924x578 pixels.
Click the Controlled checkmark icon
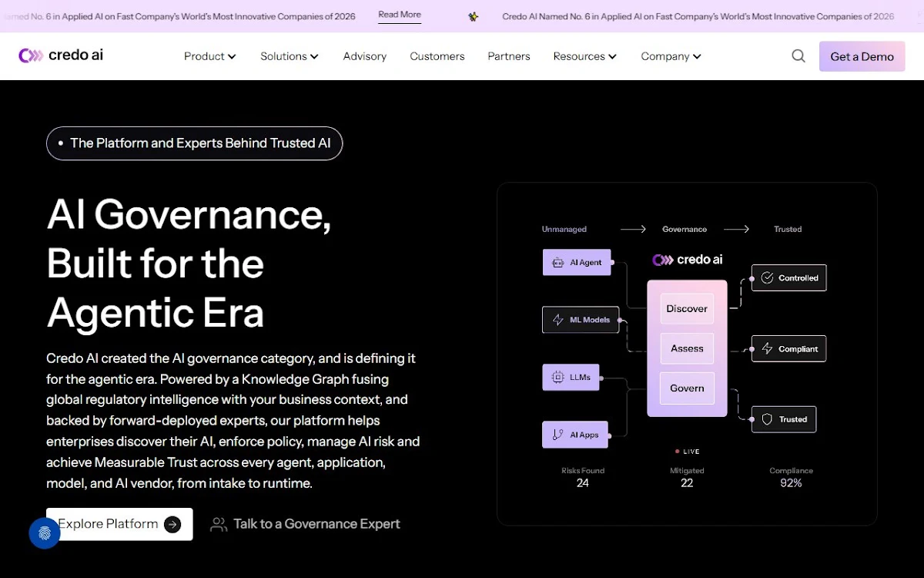click(x=767, y=278)
